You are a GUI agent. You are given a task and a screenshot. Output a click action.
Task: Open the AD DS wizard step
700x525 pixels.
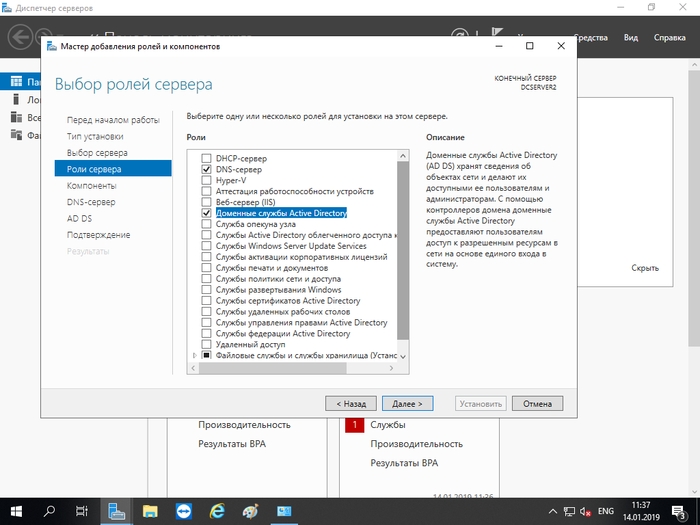[79, 218]
